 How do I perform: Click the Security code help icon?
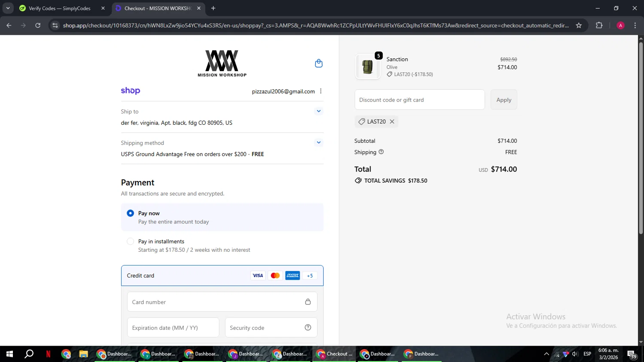308,328
